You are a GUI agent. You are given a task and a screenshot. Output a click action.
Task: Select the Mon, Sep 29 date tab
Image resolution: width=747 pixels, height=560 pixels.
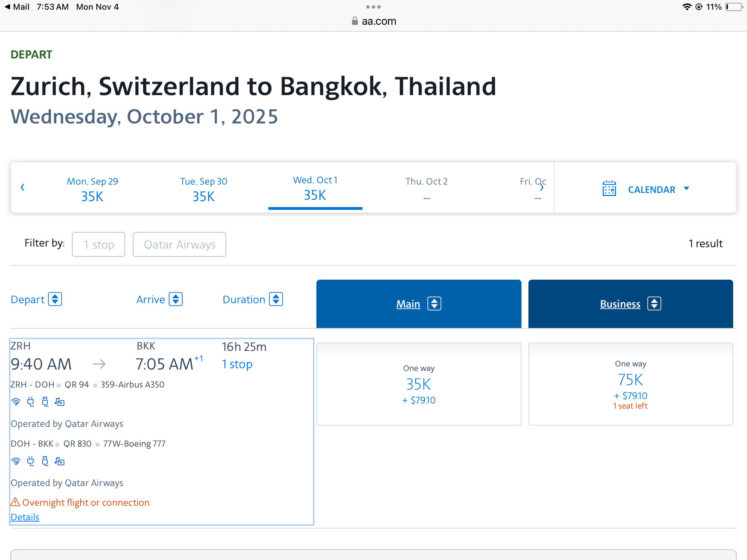[x=92, y=189]
